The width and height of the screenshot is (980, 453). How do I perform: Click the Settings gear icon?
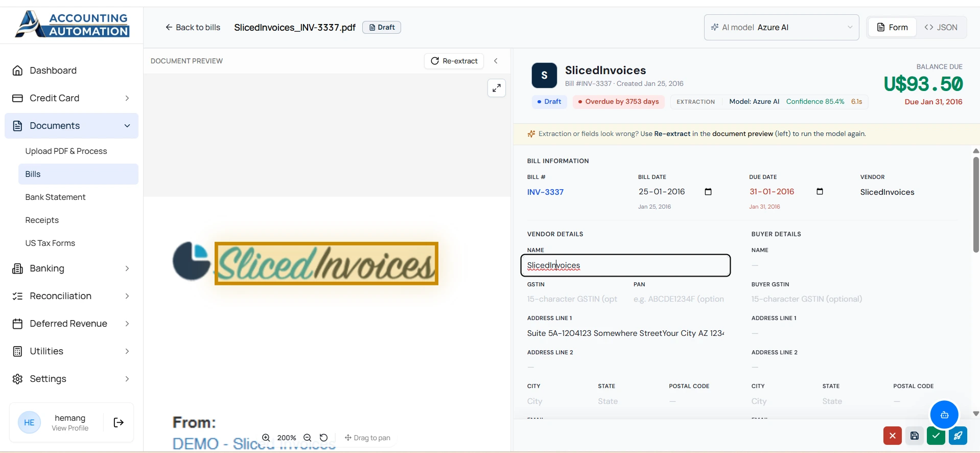point(17,379)
